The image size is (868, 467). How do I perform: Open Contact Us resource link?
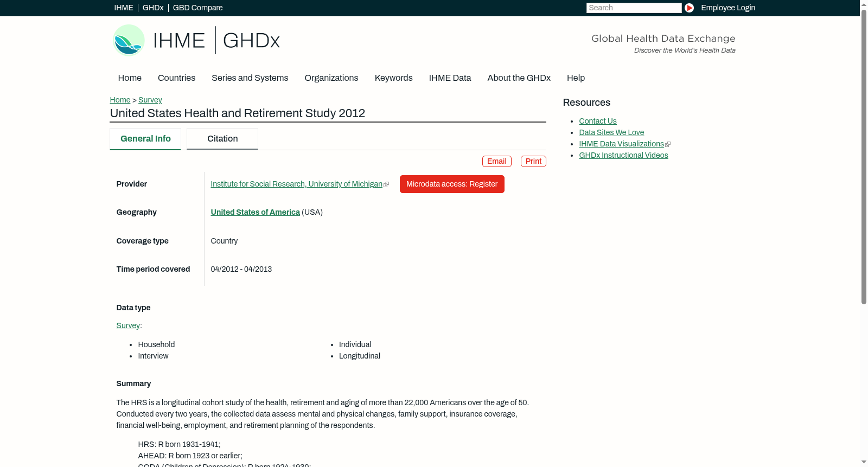click(598, 121)
